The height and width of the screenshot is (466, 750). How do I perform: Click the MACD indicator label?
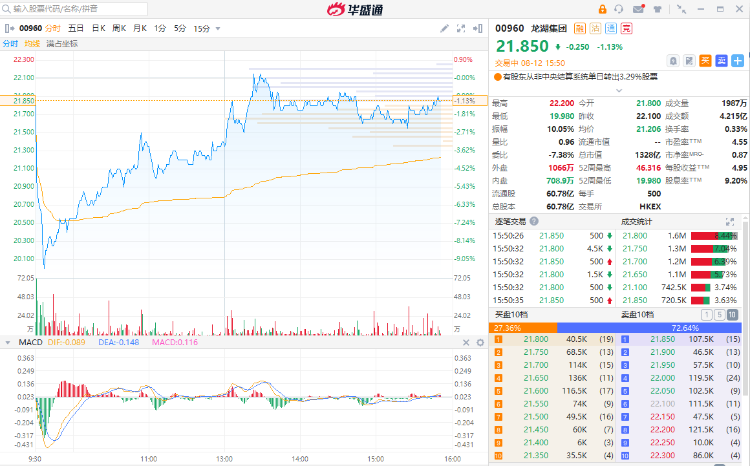point(31,342)
